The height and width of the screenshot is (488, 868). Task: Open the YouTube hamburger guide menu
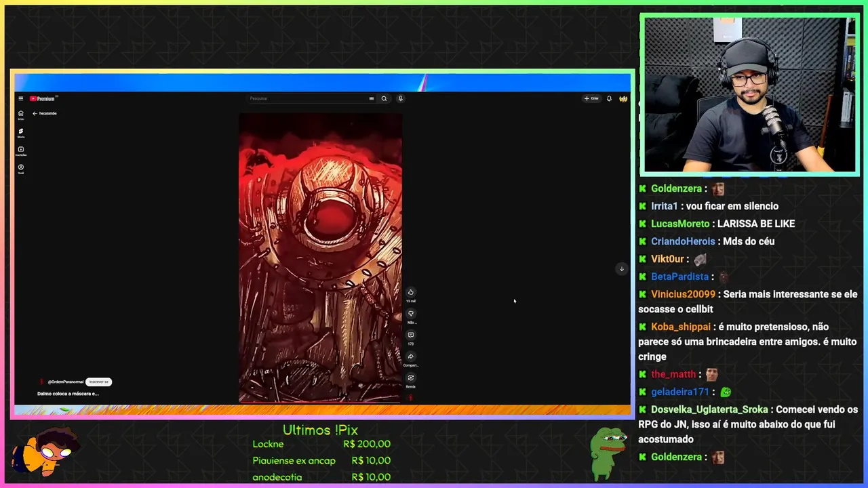pyautogui.click(x=20, y=98)
